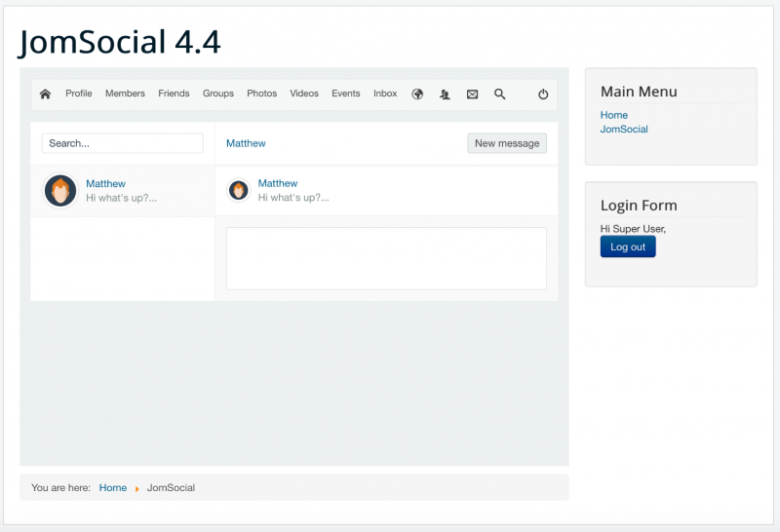Focus the Search... conversation field
Screen dimensions: 780x532
pyautogui.click(x=123, y=143)
